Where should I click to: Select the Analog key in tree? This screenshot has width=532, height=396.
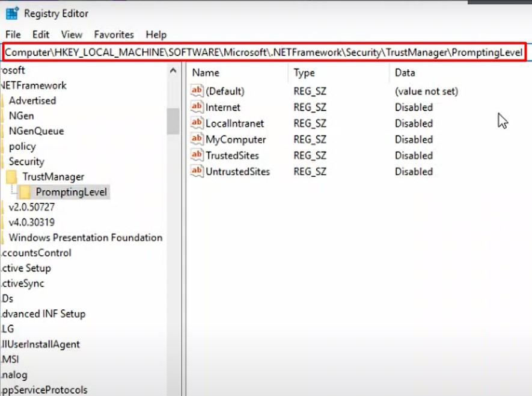(14, 375)
